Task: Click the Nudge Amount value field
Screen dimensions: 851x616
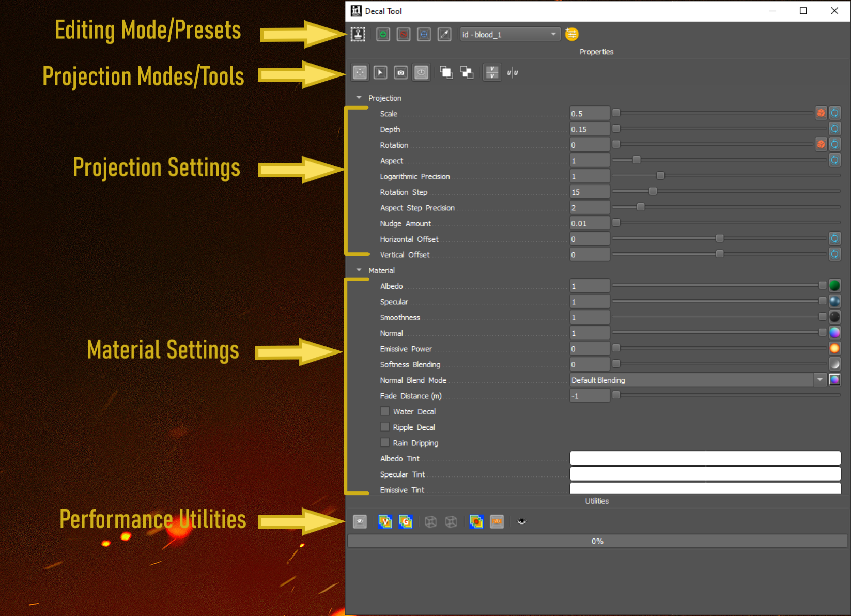Action: pos(590,223)
